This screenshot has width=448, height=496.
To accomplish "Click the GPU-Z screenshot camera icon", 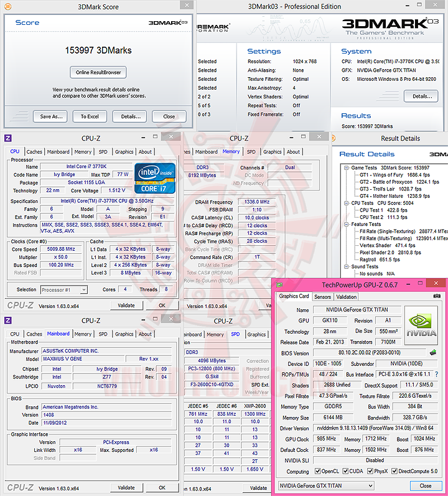I will point(437,296).
